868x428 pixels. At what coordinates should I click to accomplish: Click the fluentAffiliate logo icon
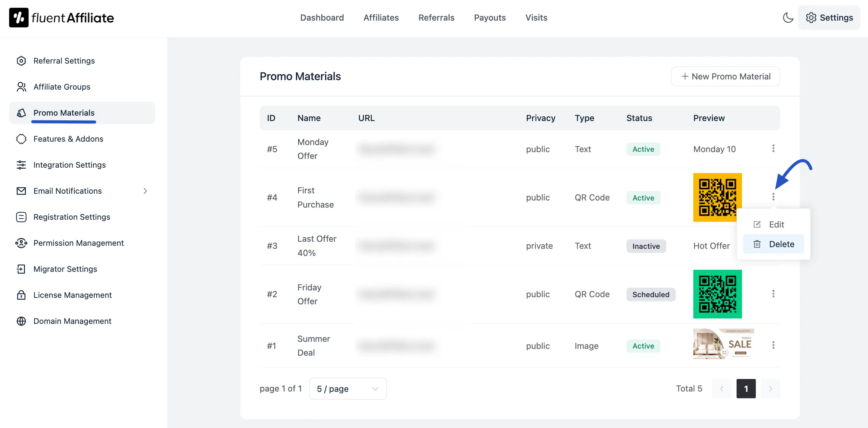tap(19, 18)
